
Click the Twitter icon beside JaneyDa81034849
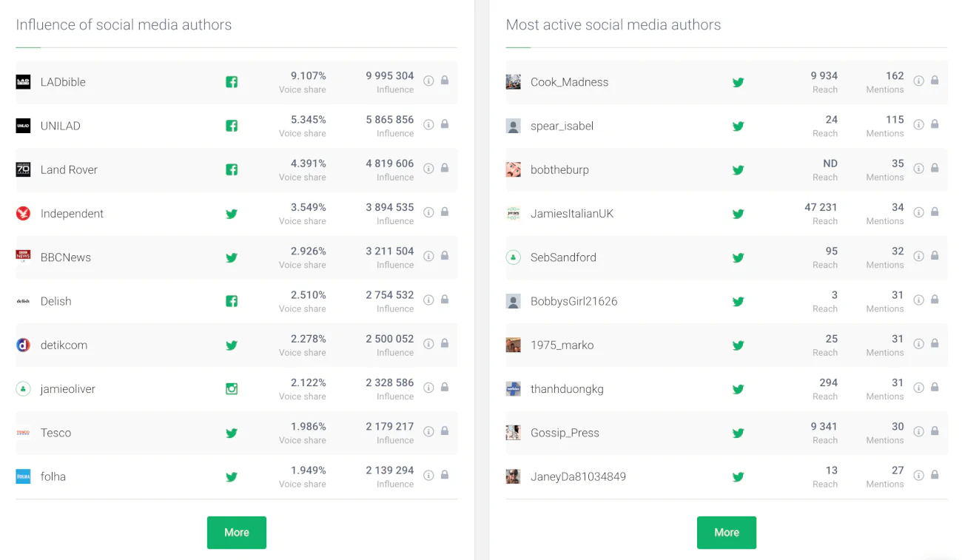pyautogui.click(x=738, y=477)
